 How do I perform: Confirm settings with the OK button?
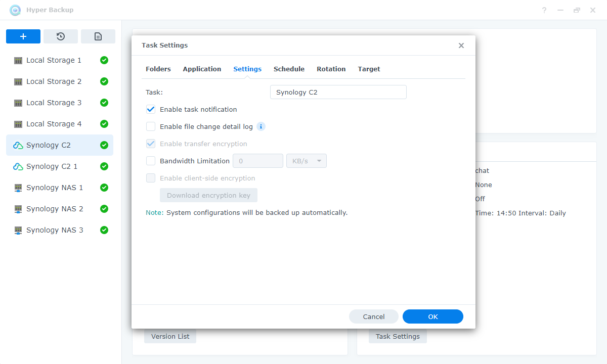432,316
